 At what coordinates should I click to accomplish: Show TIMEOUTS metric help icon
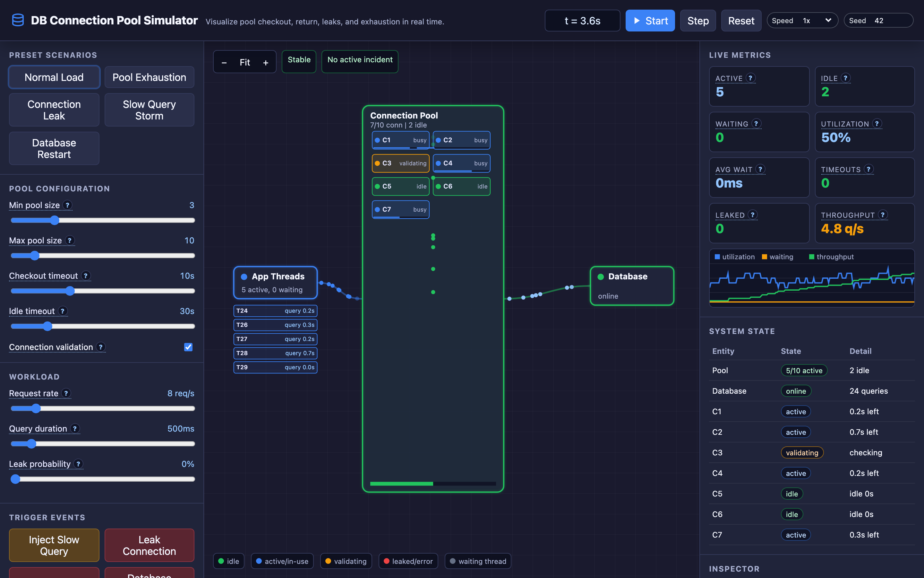click(x=868, y=169)
